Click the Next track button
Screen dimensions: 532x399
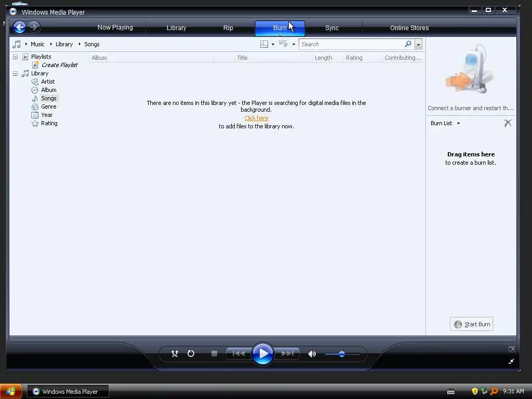click(x=287, y=353)
